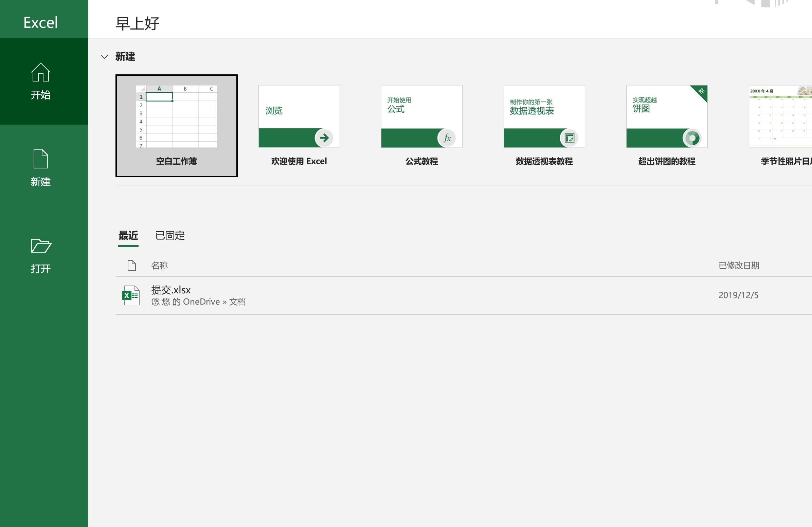The height and width of the screenshot is (527, 812).
Task: Switch to the 已固定 tab
Action: (170, 235)
